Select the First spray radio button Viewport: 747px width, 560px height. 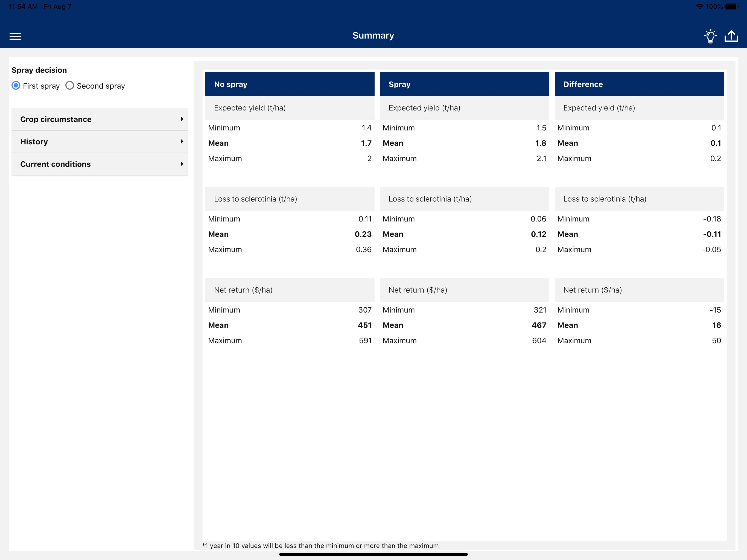tap(16, 86)
